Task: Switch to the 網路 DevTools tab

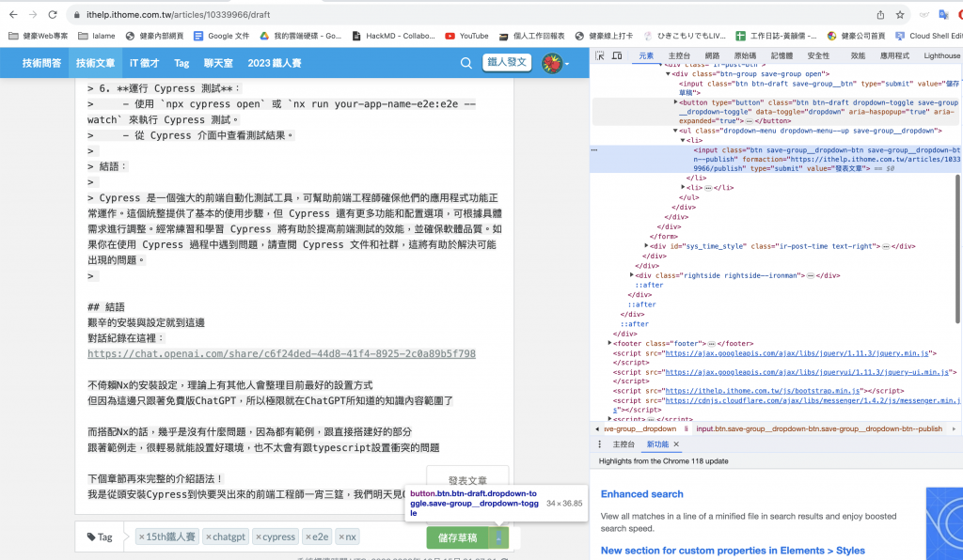Action: (713, 55)
